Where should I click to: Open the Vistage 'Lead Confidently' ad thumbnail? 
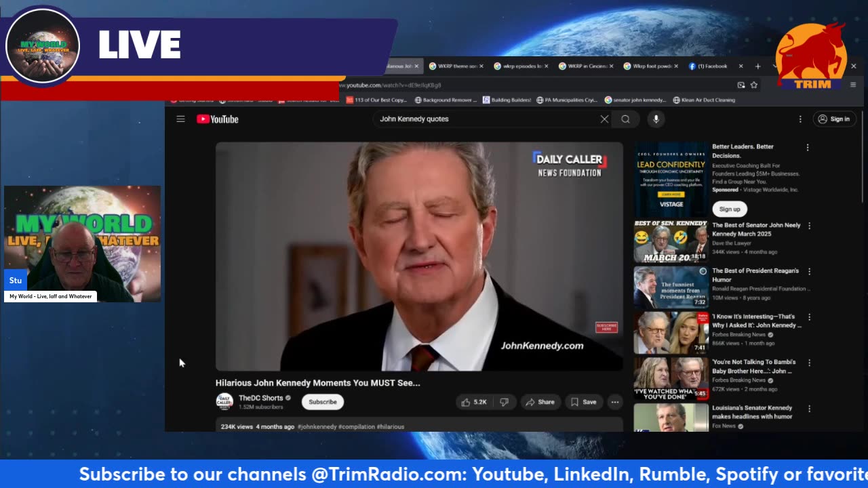point(671,180)
